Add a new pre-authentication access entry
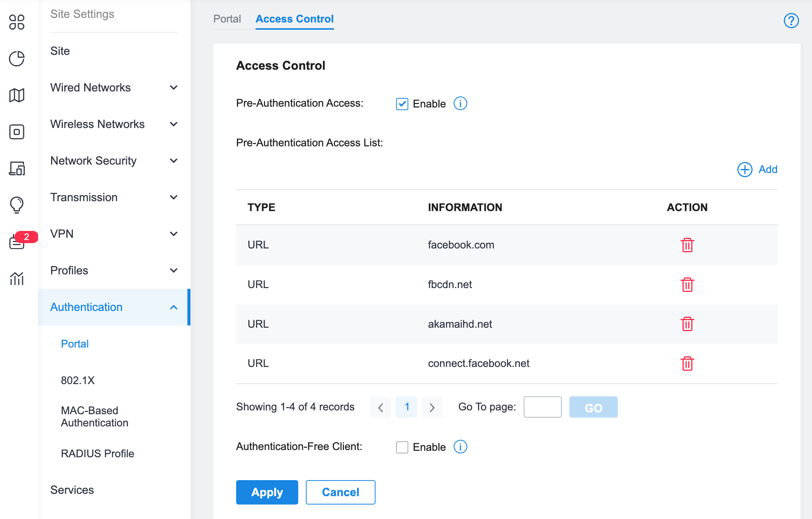The image size is (812, 519). 757,170
